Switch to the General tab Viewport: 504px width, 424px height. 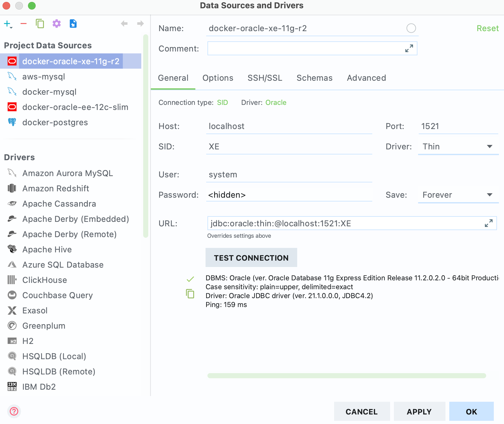tap(173, 78)
